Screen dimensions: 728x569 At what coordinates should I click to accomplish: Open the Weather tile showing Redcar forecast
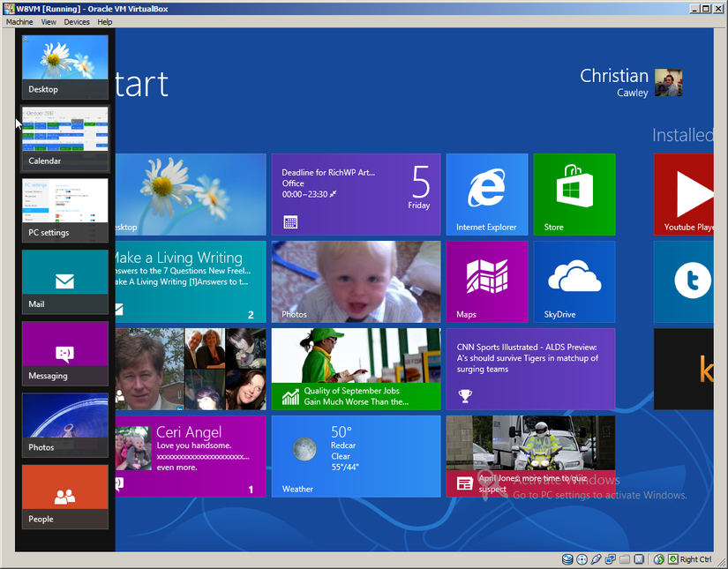356,455
